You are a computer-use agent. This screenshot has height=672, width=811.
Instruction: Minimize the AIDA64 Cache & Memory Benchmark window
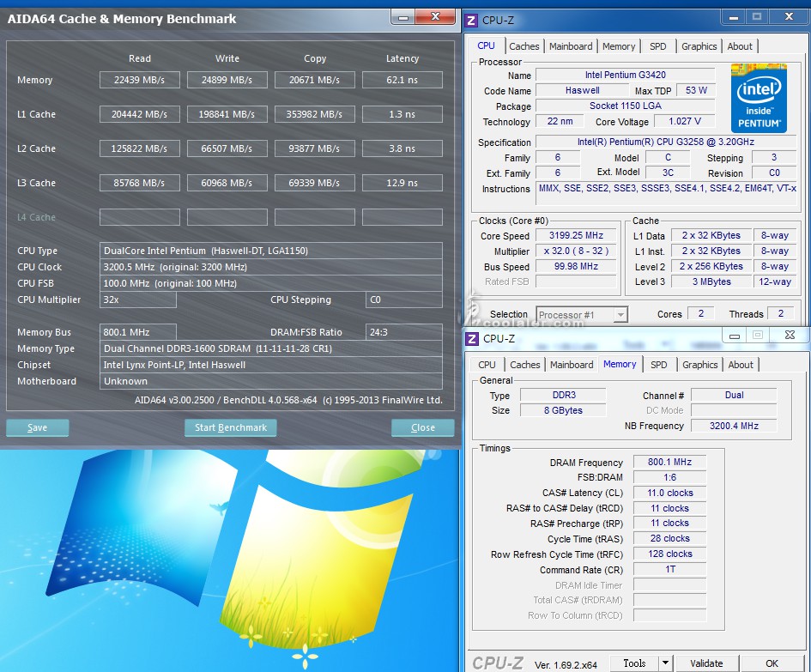(402, 17)
